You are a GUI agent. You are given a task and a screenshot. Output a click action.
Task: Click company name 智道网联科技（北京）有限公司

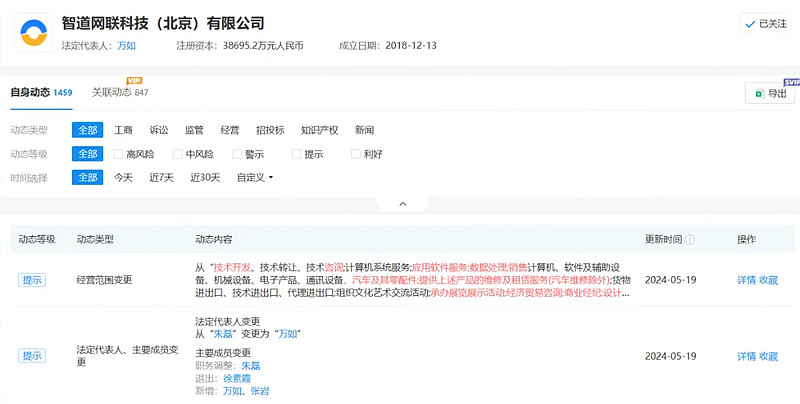163,23
